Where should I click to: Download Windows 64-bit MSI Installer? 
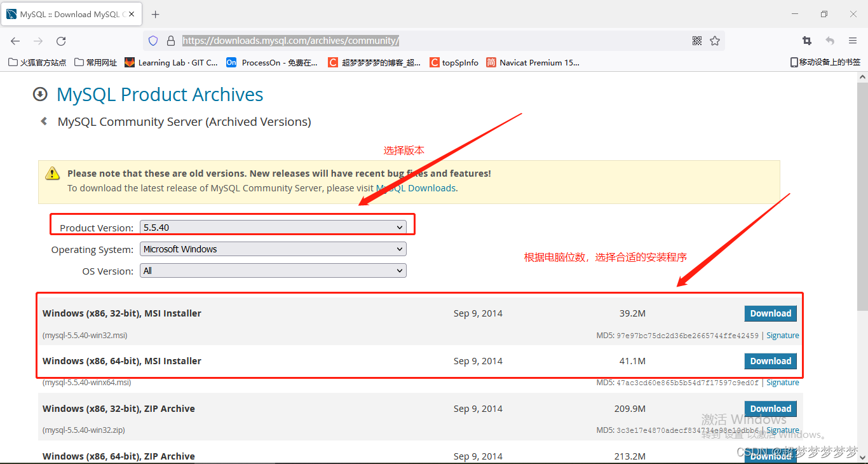pyautogui.click(x=770, y=361)
